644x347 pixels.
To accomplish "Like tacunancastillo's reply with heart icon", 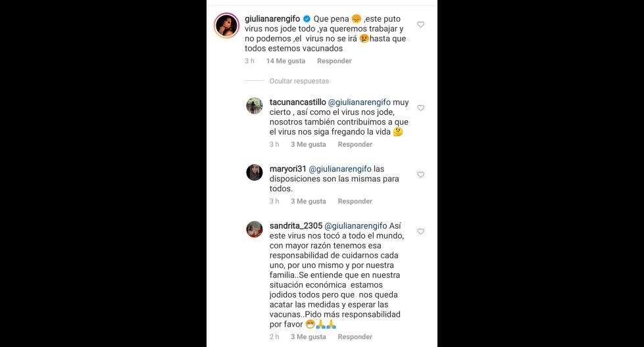I will click(x=420, y=108).
